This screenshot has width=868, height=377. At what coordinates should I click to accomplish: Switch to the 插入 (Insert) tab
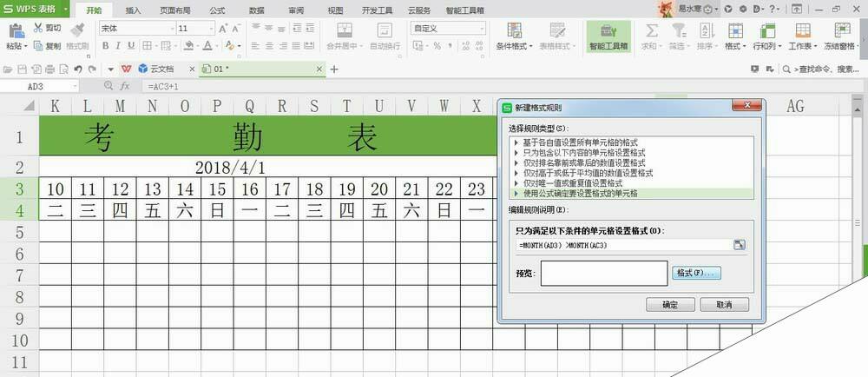[x=133, y=10]
